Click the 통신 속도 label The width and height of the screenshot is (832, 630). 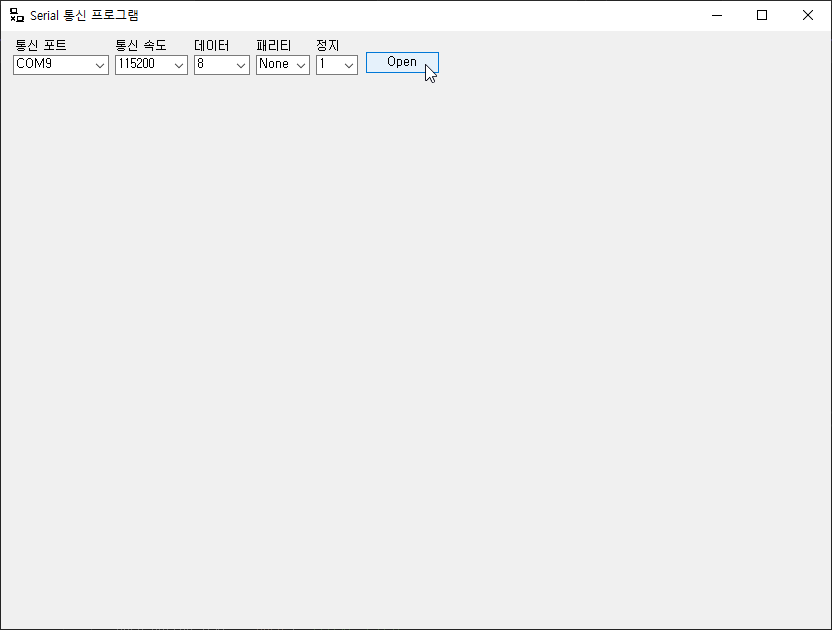(141, 46)
